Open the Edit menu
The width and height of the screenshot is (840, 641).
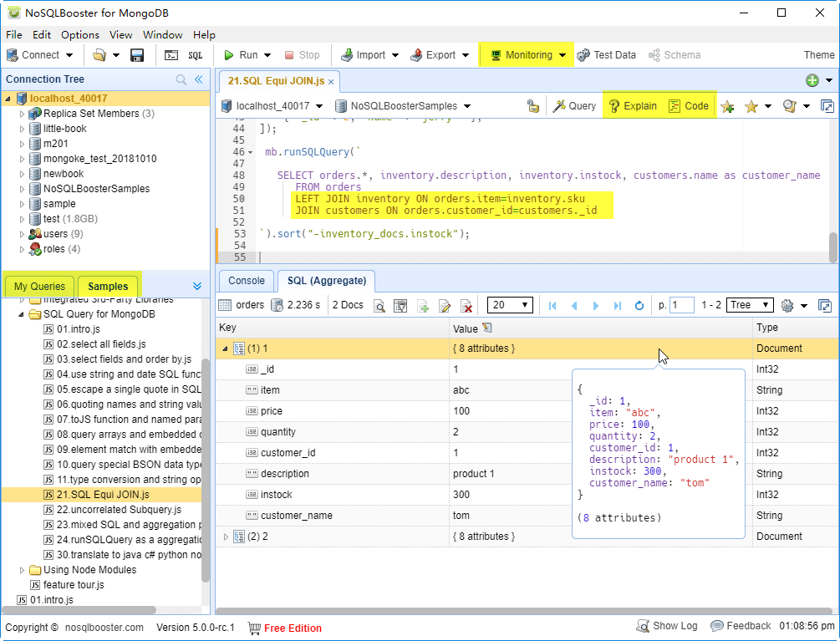click(41, 35)
